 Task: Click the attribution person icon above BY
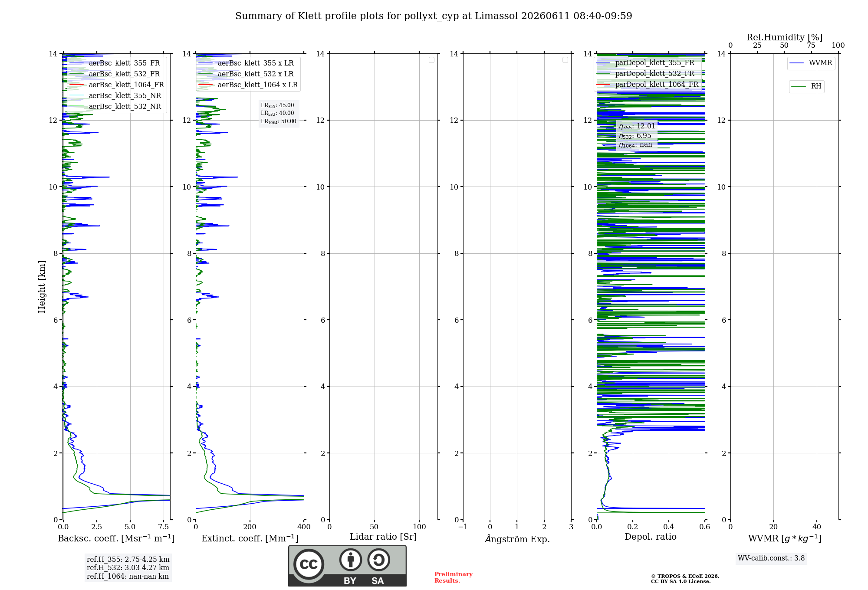click(x=351, y=560)
